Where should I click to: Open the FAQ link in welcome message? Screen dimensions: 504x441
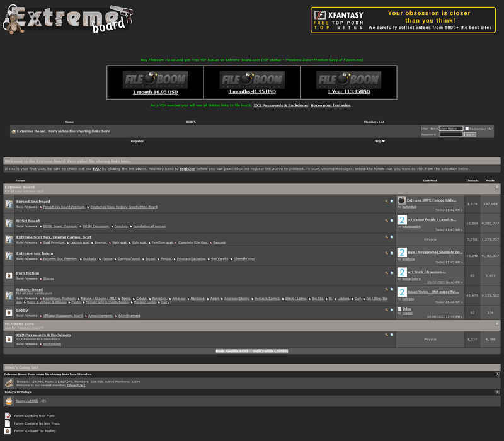[97, 169]
